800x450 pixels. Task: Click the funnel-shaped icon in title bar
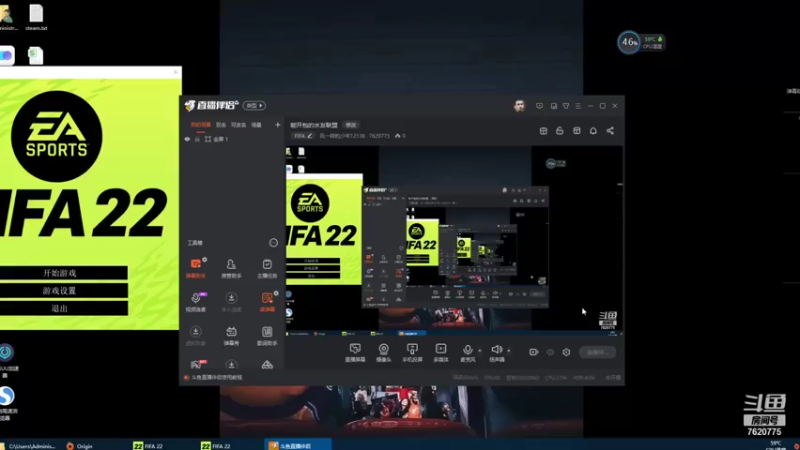pyautogui.click(x=566, y=106)
